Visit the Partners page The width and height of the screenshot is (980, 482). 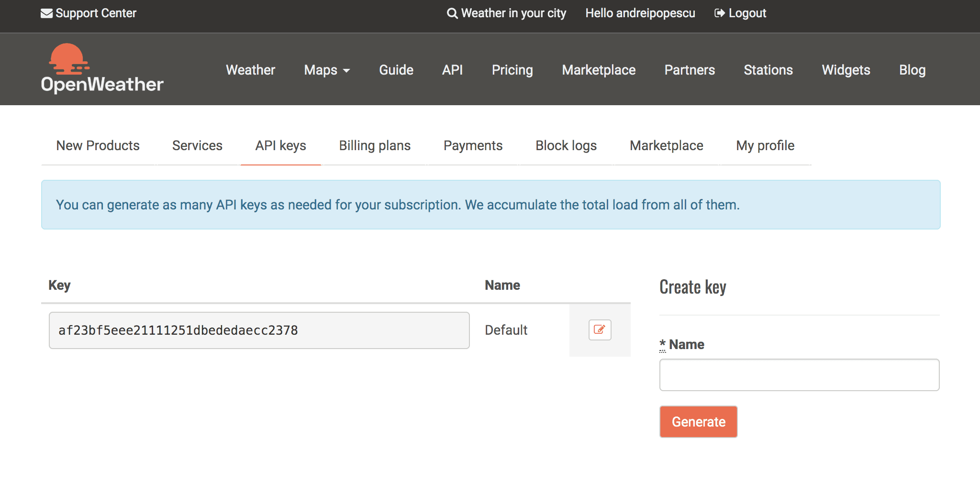pos(690,70)
